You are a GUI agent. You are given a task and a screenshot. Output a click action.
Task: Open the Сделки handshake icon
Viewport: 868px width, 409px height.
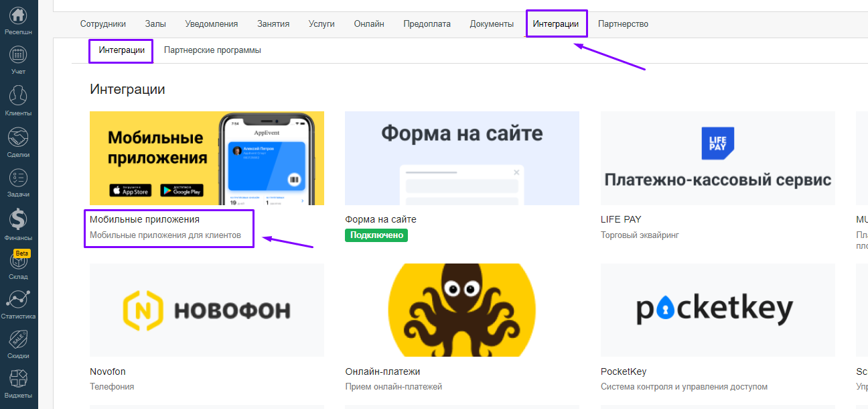point(19,137)
